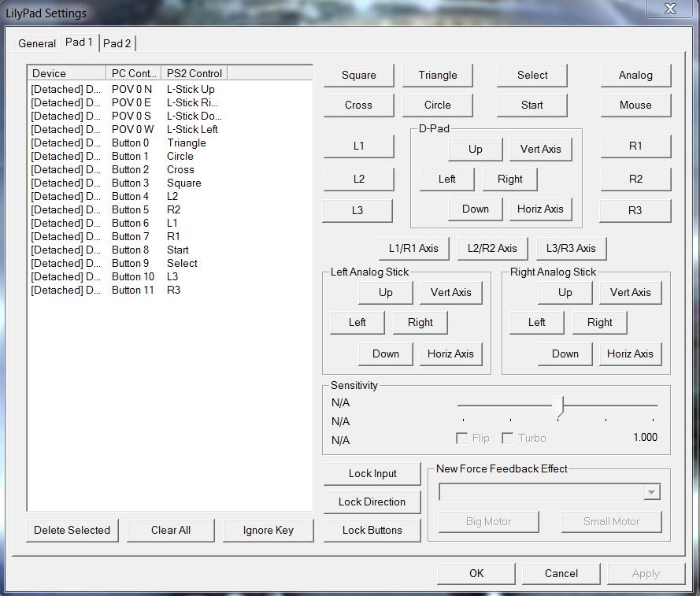Bind the R1 button
Image resolution: width=700 pixels, height=596 pixels.
tap(635, 146)
